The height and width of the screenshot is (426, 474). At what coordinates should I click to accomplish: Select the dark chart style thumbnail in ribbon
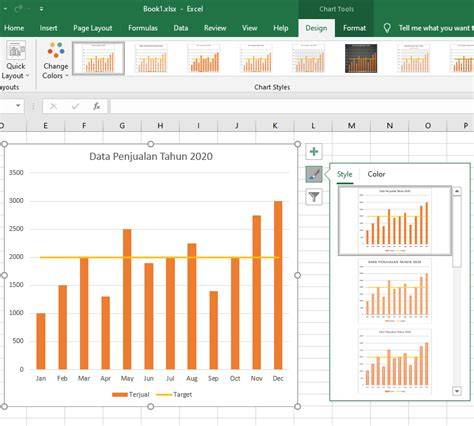[361, 58]
